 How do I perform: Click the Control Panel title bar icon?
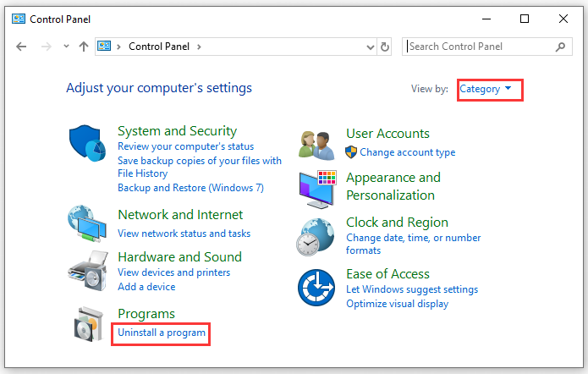click(19, 19)
